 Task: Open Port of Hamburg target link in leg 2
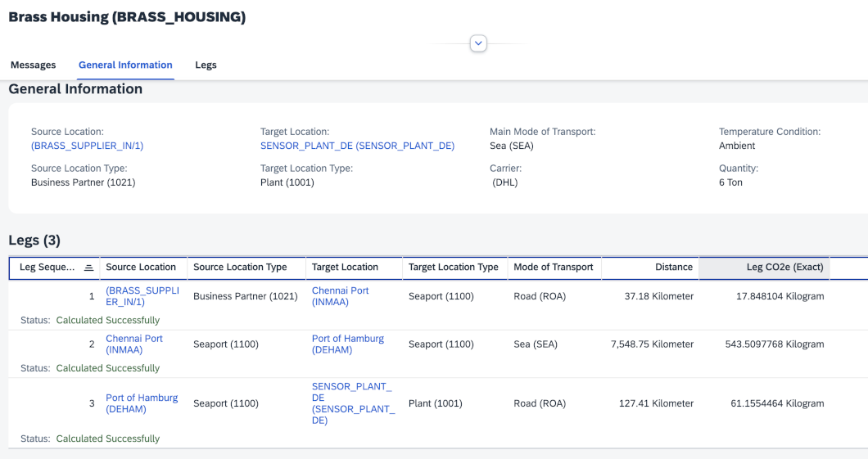347,344
